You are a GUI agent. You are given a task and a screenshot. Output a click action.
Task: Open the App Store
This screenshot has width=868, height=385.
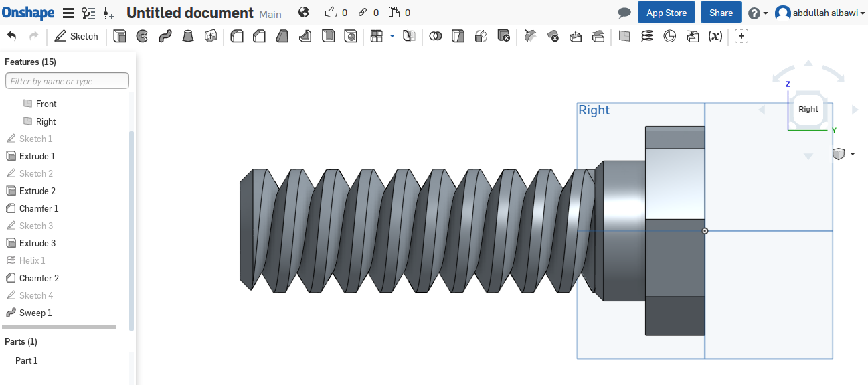point(667,13)
